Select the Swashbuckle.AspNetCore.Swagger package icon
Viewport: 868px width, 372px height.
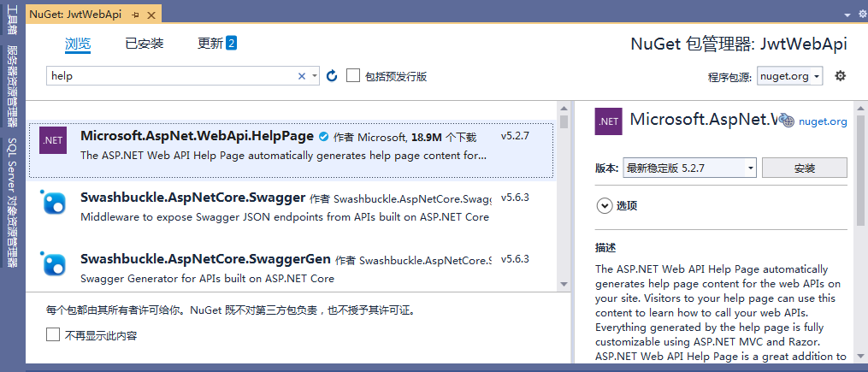pos(54,202)
